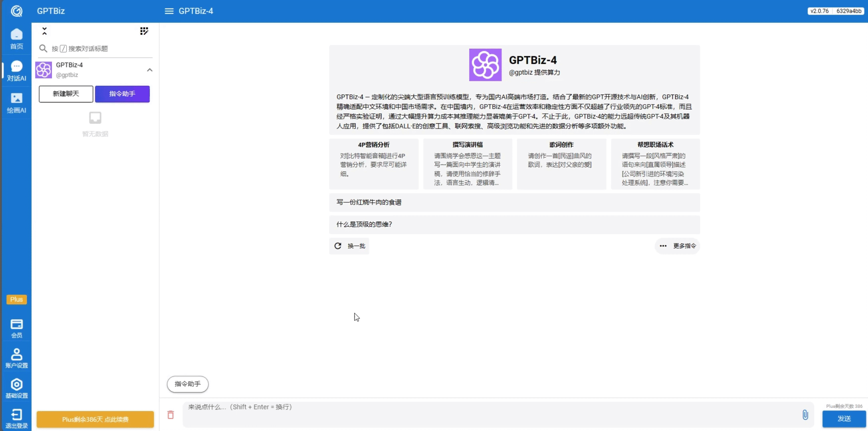Collapse sidebar list with double-chevron icon

[x=45, y=31]
